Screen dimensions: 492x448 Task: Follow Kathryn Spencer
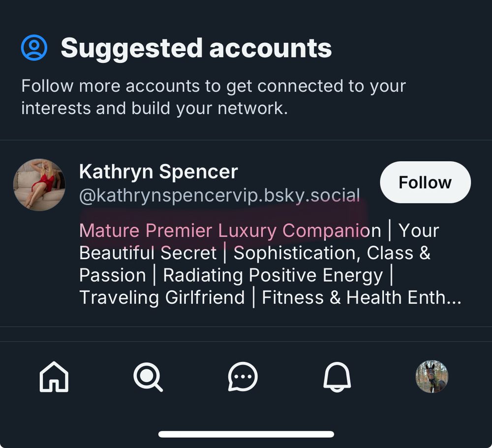(x=425, y=182)
